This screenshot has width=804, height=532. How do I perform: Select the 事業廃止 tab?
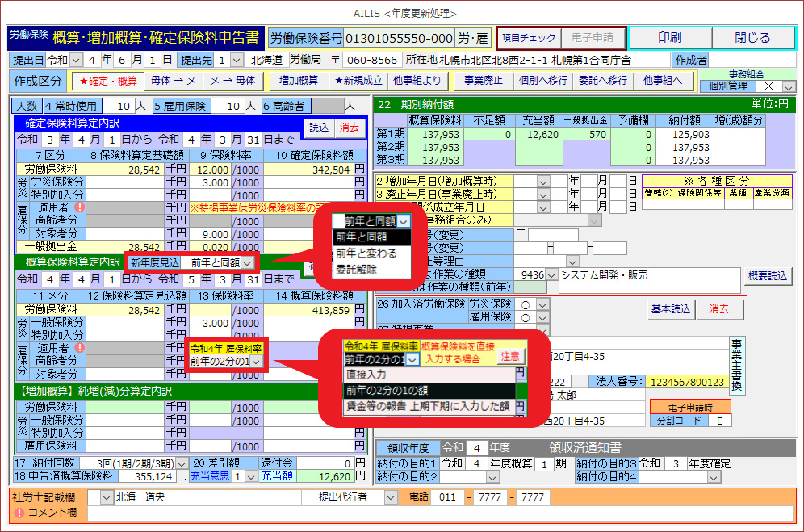pos(483,81)
